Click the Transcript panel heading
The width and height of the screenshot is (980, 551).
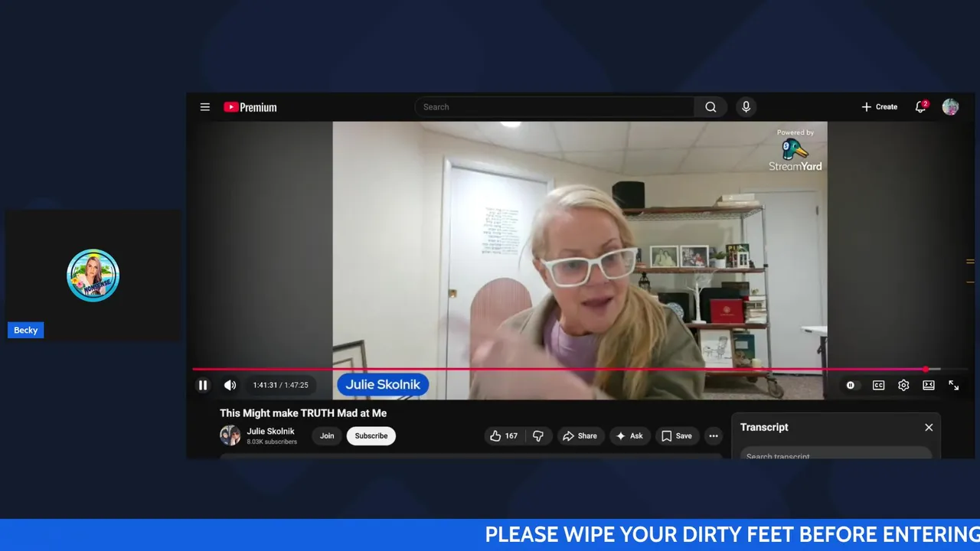coord(764,427)
